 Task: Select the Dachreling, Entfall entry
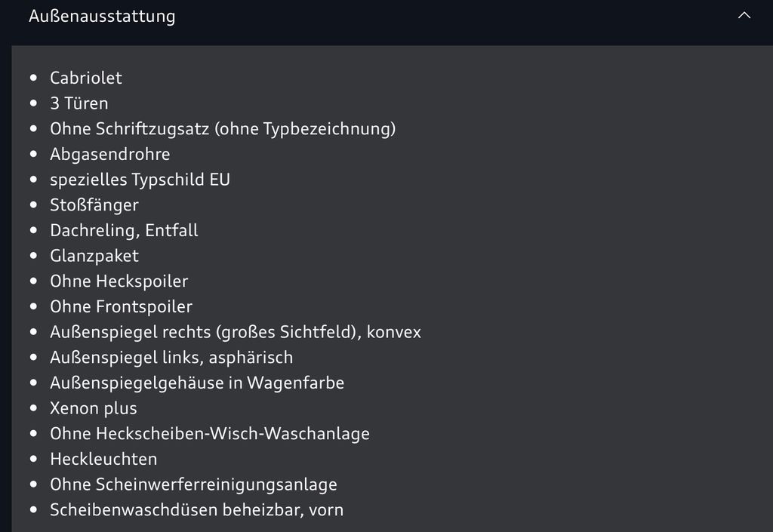tap(124, 231)
